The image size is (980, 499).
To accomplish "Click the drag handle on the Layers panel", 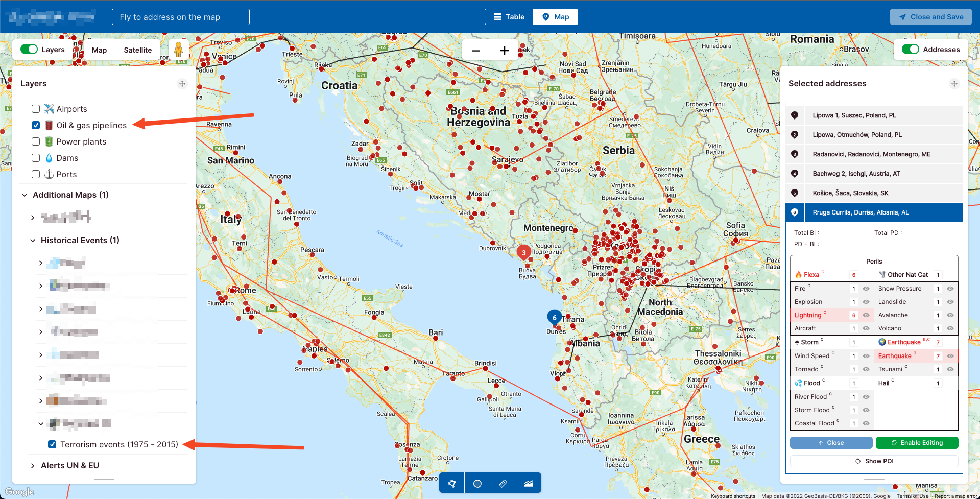I will (x=182, y=83).
